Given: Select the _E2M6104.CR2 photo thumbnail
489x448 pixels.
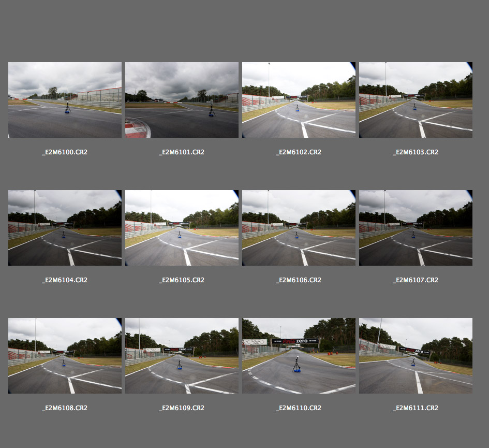Looking at the screenshot, I should 65,228.
